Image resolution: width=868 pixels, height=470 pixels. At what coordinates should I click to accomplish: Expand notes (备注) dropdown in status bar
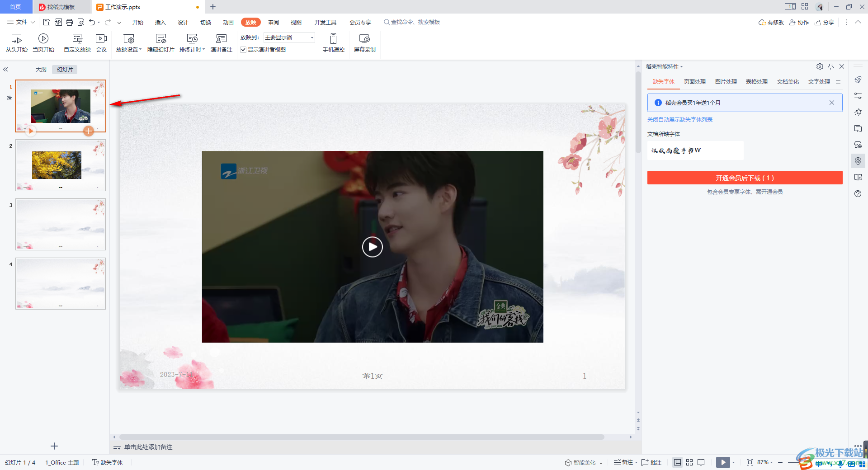pyautogui.click(x=636, y=462)
